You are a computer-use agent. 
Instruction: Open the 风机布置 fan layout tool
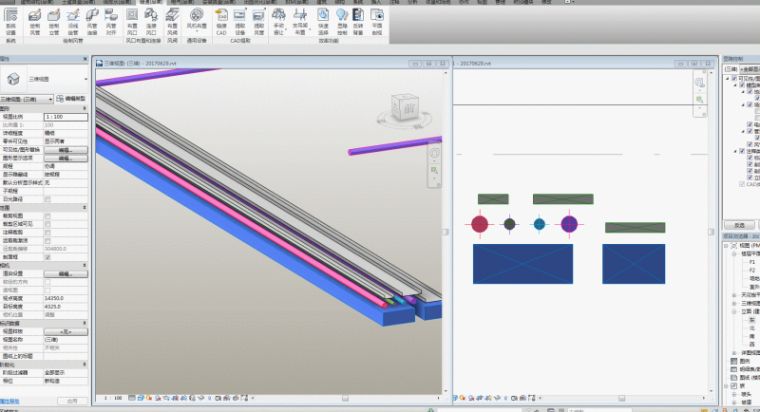click(196, 19)
